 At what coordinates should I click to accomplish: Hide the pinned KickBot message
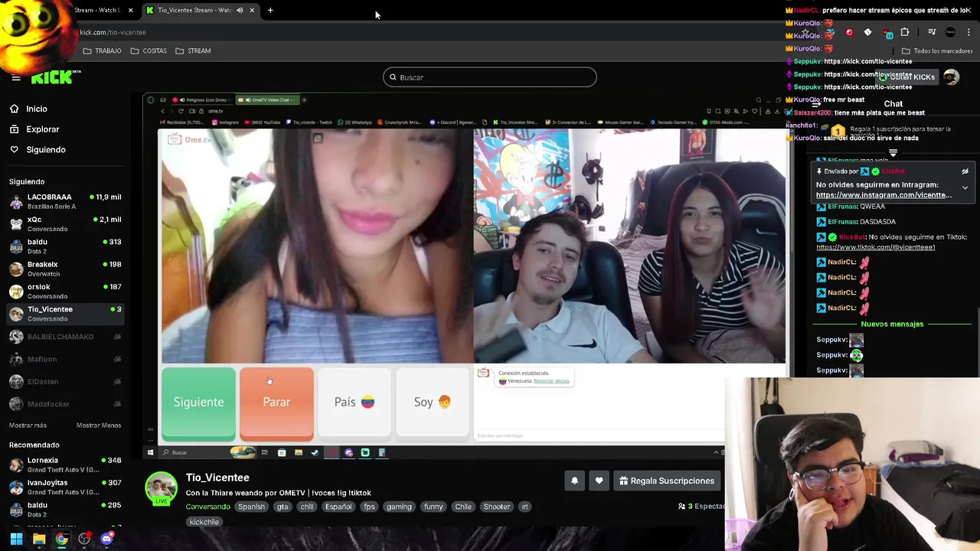coord(965,171)
